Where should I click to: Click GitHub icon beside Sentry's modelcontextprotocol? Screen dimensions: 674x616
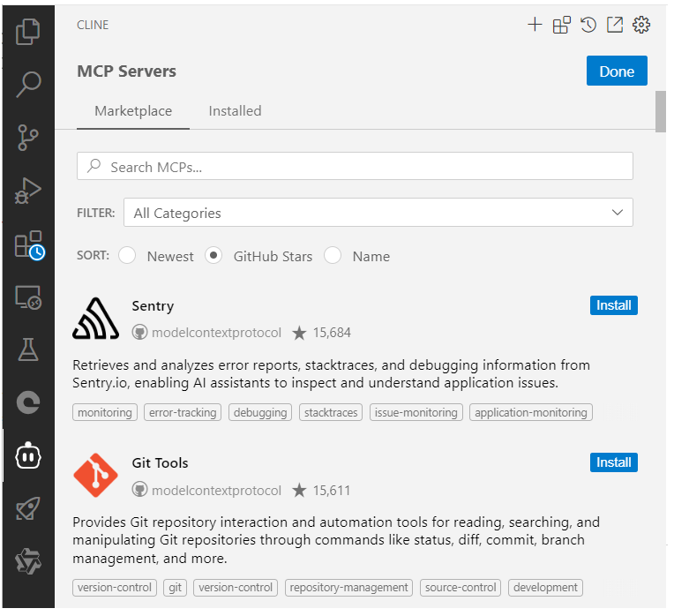[x=139, y=333]
